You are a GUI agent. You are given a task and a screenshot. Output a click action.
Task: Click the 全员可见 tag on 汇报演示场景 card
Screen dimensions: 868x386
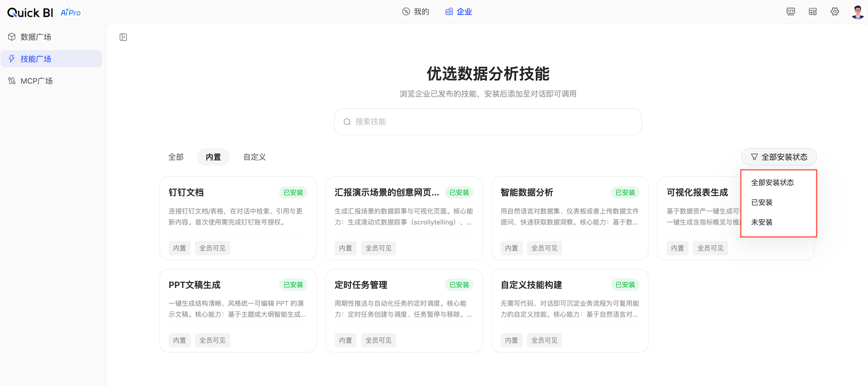click(x=378, y=248)
